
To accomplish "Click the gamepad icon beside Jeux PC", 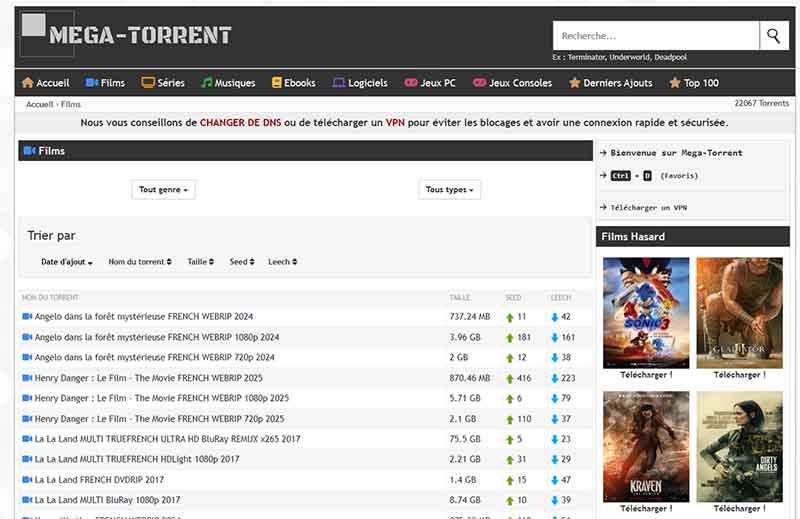I will click(411, 83).
